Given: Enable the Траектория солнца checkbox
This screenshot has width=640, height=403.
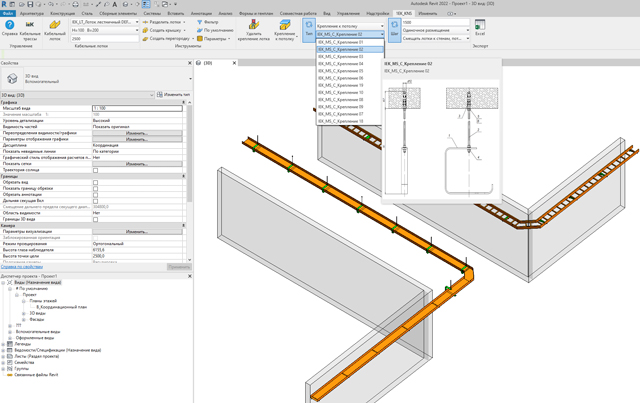Looking at the screenshot, I should (96, 170).
